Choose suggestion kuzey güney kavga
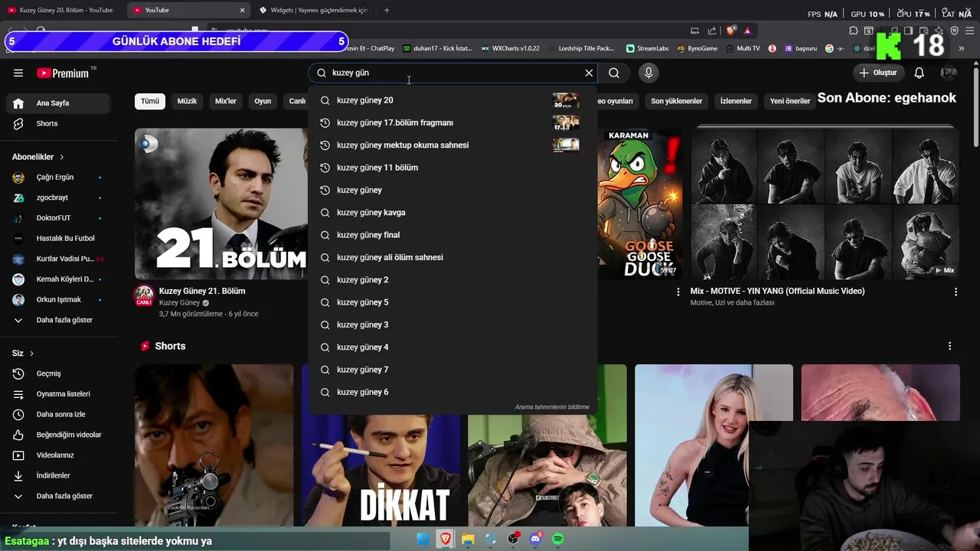This screenshot has width=980, height=551. [452, 213]
